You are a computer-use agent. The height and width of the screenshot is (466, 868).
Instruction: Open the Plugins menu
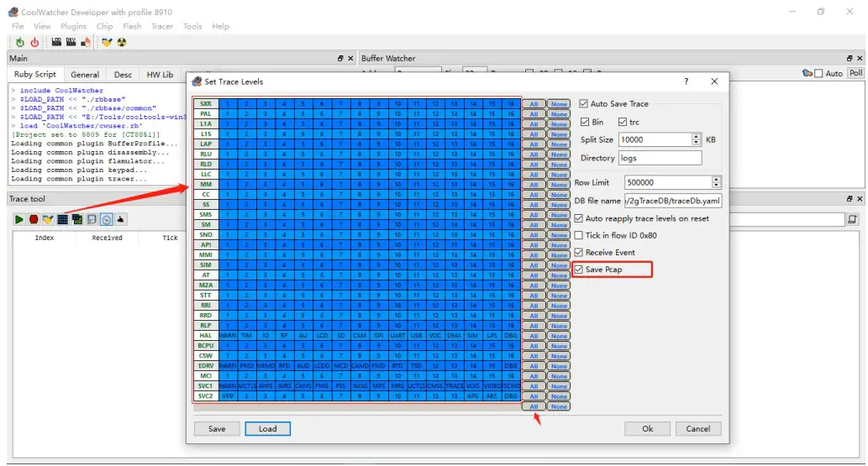click(74, 26)
